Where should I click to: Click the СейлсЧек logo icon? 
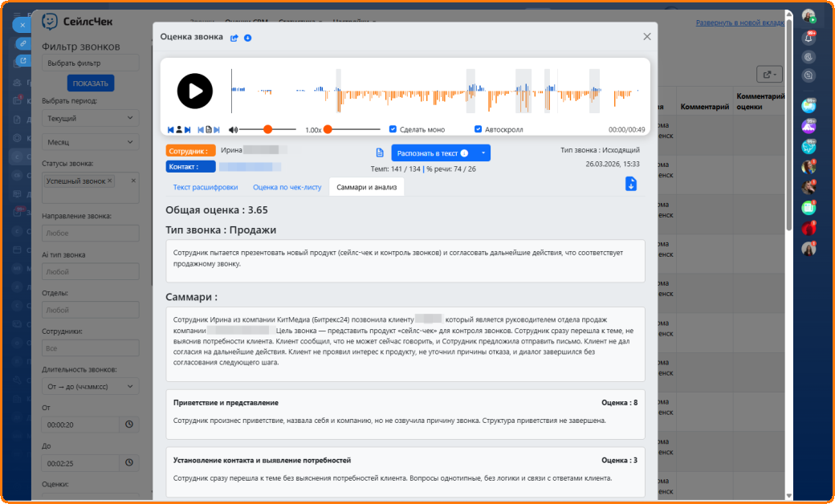pos(50,22)
